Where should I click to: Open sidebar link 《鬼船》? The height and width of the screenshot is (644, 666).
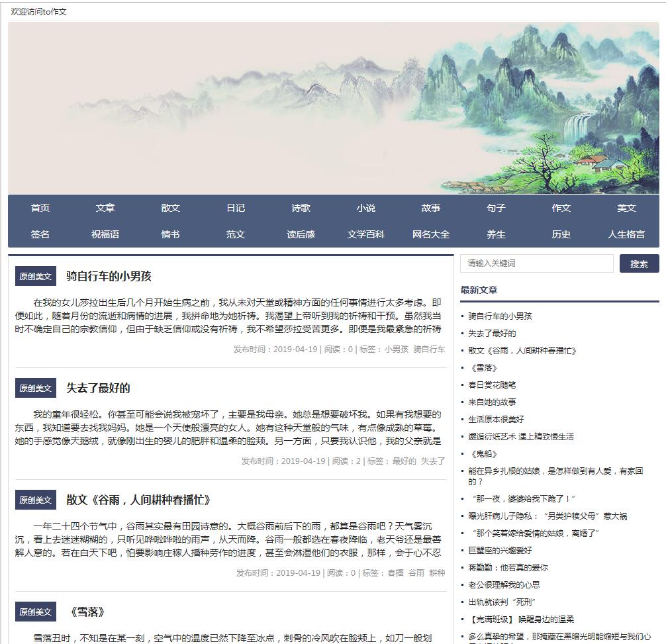coord(483,454)
